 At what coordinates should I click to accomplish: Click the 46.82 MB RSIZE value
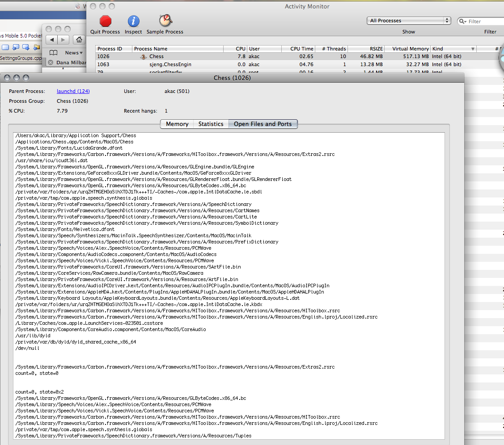[x=372, y=56]
